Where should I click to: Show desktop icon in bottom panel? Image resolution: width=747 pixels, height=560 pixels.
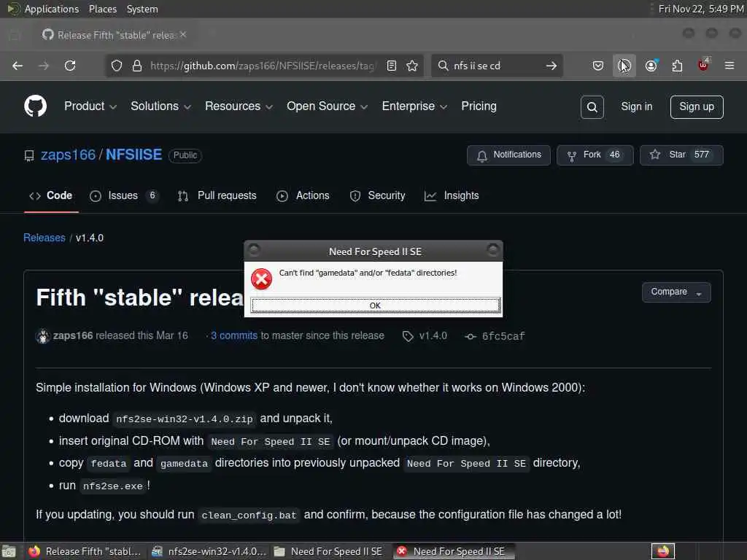coord(9,551)
